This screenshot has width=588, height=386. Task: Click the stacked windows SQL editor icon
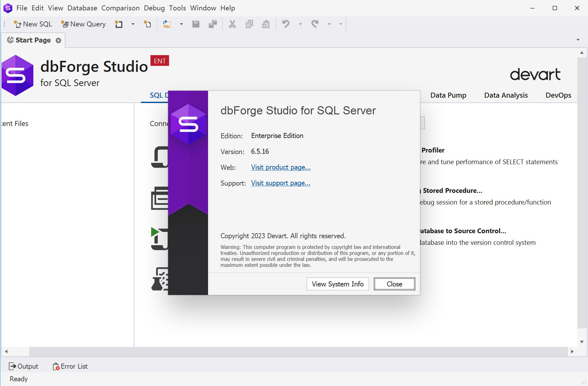click(160, 198)
